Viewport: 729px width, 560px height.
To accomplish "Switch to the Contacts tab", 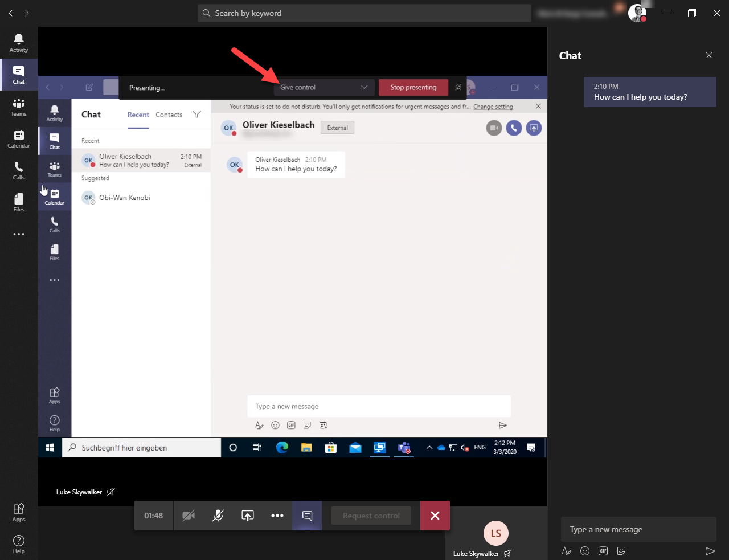I will 169,115.
